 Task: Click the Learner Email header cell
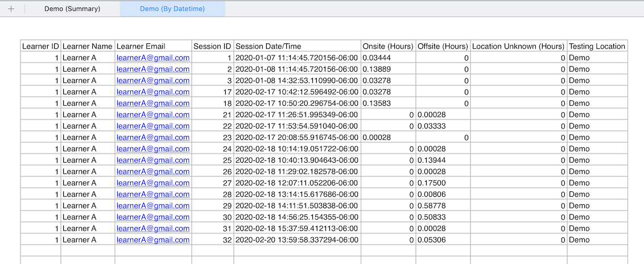point(153,46)
